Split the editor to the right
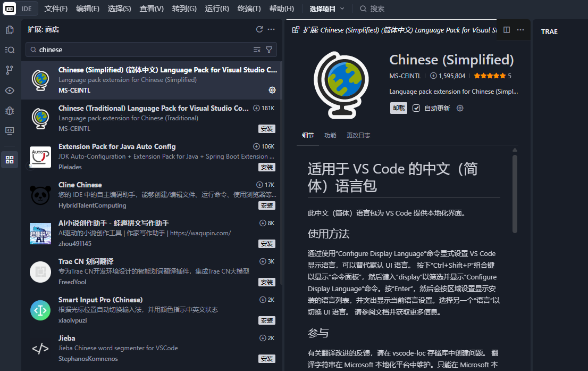Viewport: 588px width, 371px height. 507,30
